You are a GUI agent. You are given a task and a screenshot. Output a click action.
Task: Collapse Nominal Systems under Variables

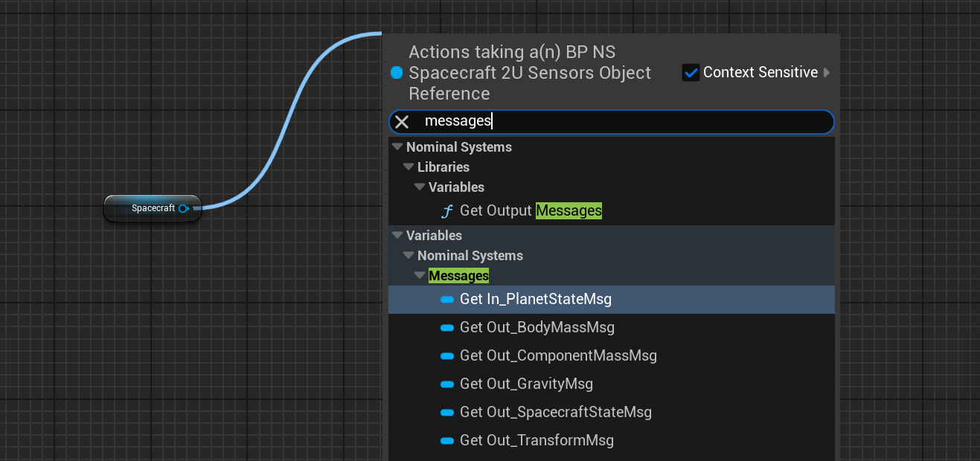[409, 256]
